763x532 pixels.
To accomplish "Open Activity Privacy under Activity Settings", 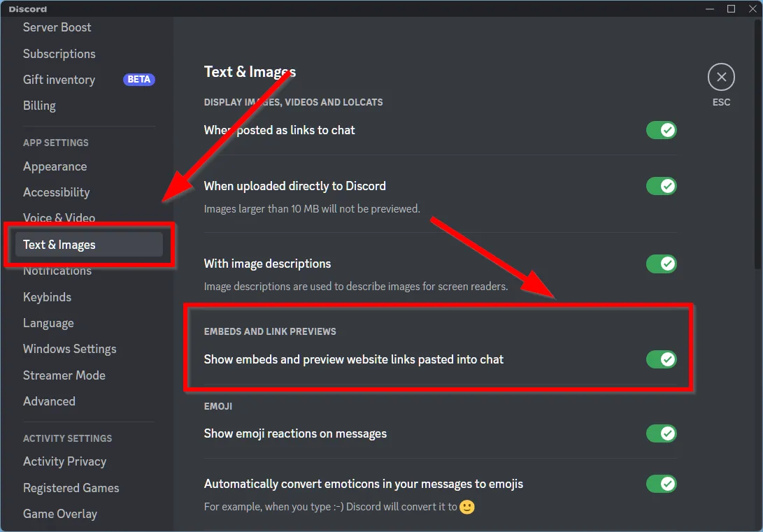I will click(64, 461).
